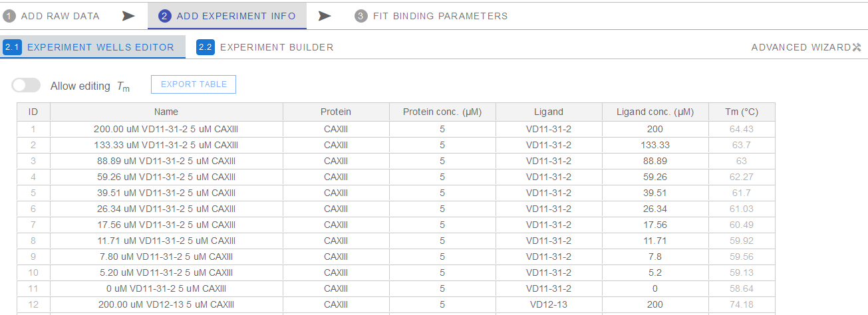Click the step 1 number badge icon
The image size is (868, 315).
coord(9,16)
